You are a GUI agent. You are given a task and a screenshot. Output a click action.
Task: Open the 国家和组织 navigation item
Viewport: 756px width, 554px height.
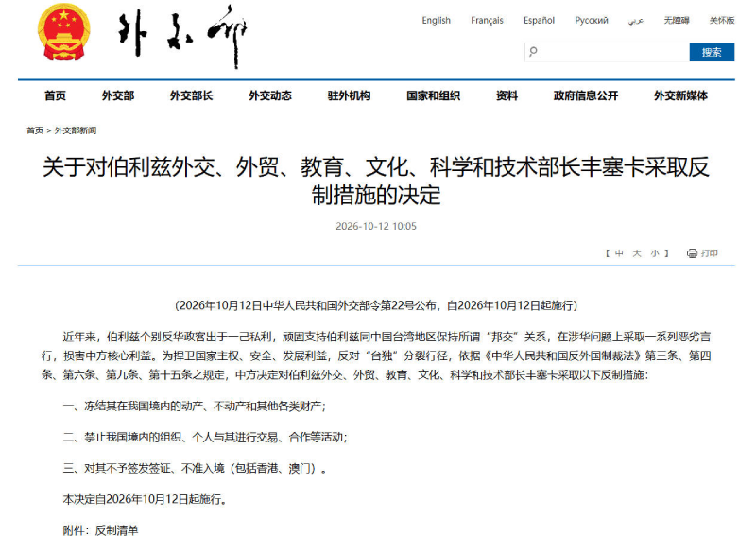pos(434,95)
